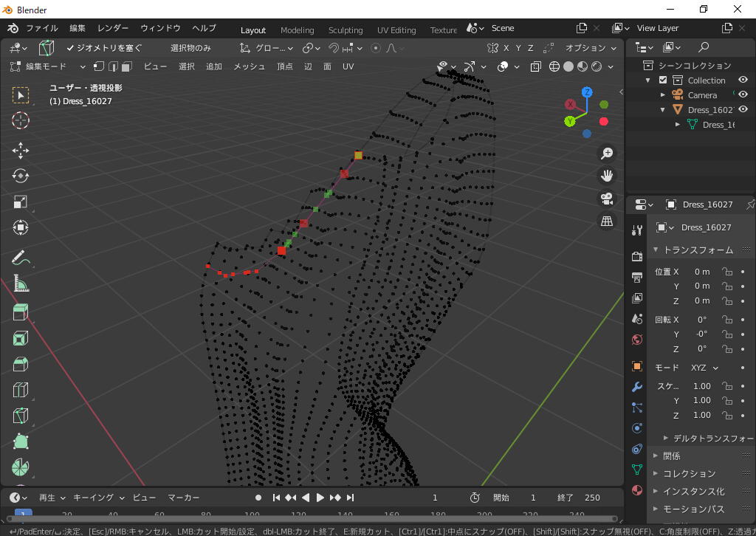Screen dimensions: 756x536
Task: Pick the Spin tool
Action: click(x=20, y=467)
